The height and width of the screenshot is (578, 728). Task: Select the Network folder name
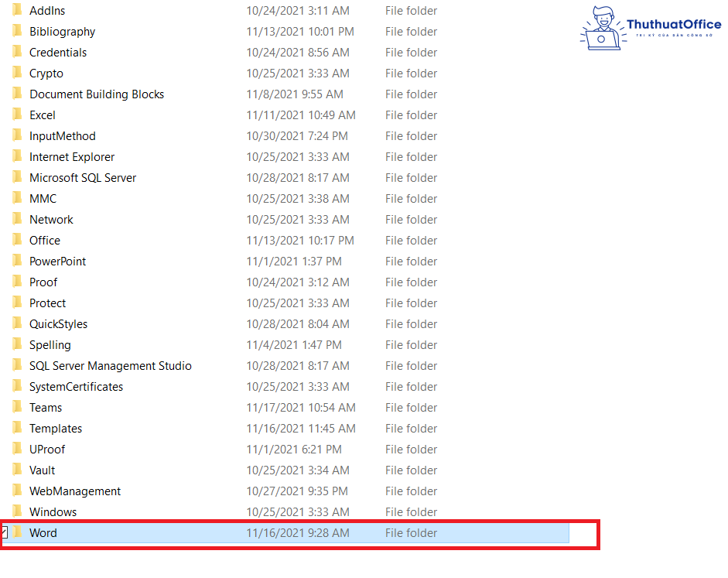pyautogui.click(x=51, y=220)
